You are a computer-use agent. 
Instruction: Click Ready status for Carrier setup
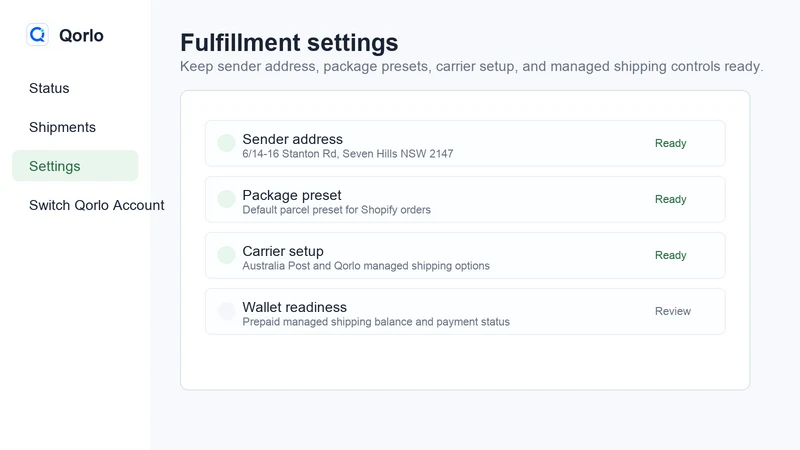(670, 255)
